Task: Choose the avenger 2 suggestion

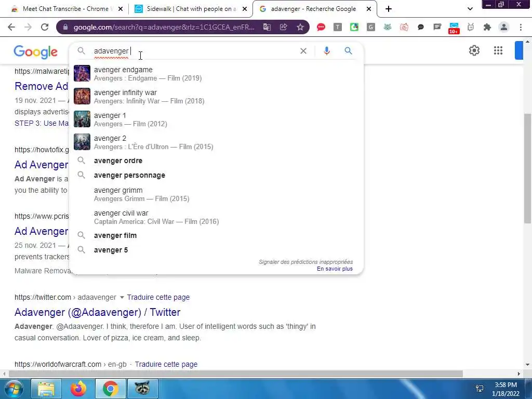Action: click(x=216, y=142)
